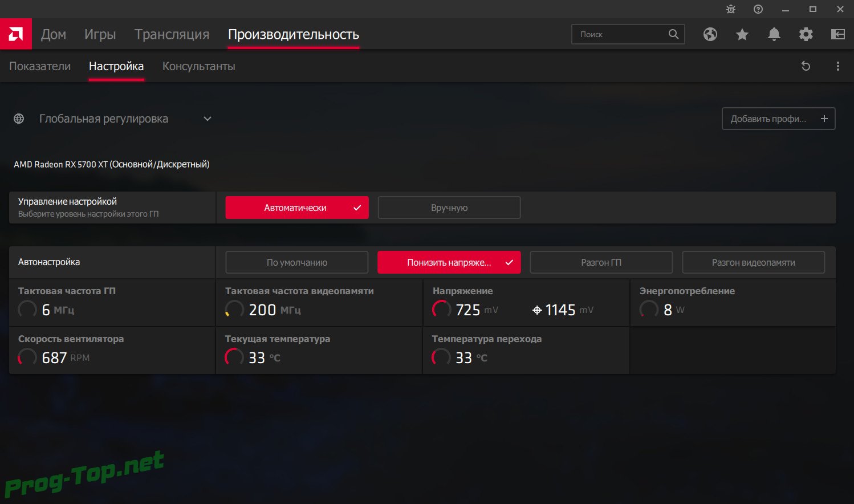Open the Производительность tab
854x504 pixels.
294,34
